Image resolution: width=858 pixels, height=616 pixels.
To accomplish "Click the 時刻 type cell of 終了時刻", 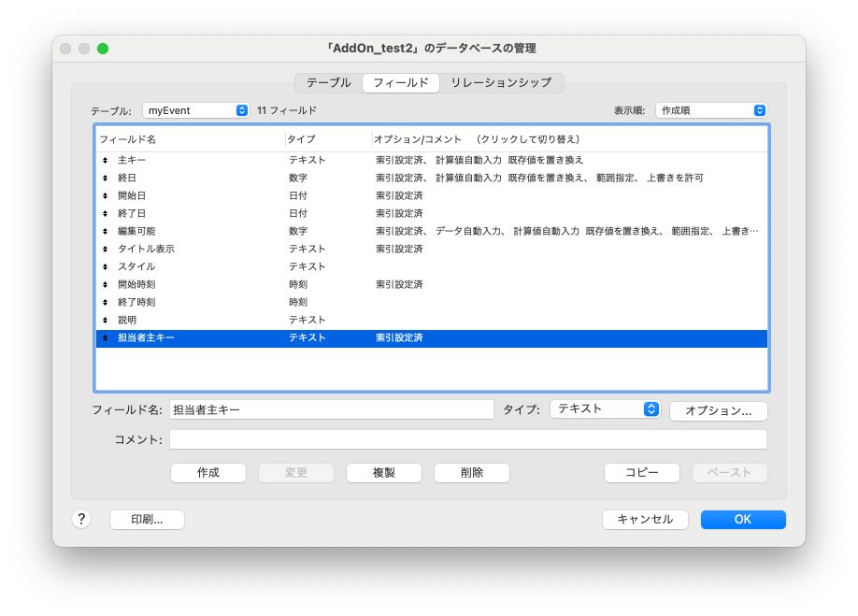I will (x=298, y=303).
